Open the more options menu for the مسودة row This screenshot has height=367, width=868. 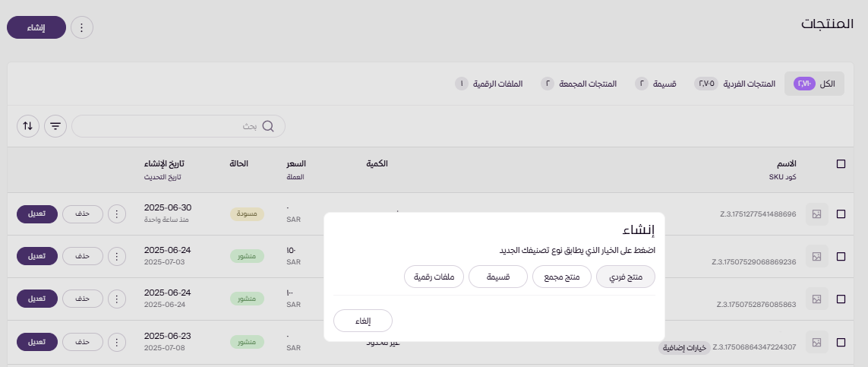pos(116,214)
